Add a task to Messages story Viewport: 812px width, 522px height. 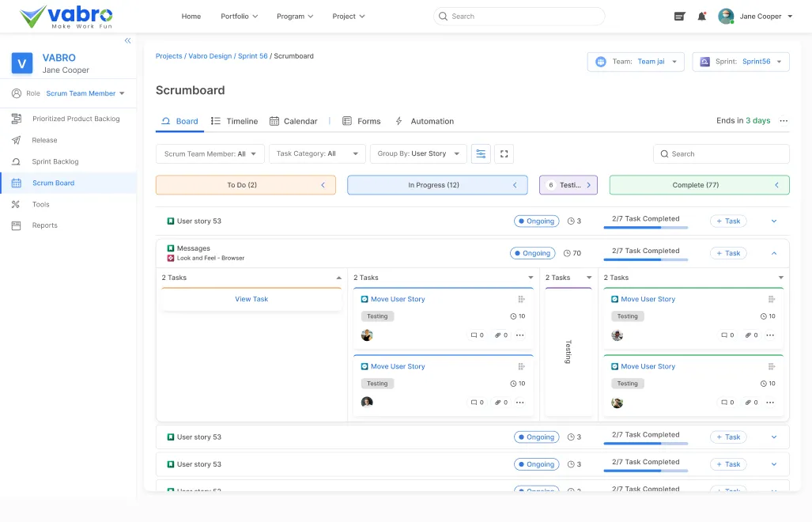point(727,254)
